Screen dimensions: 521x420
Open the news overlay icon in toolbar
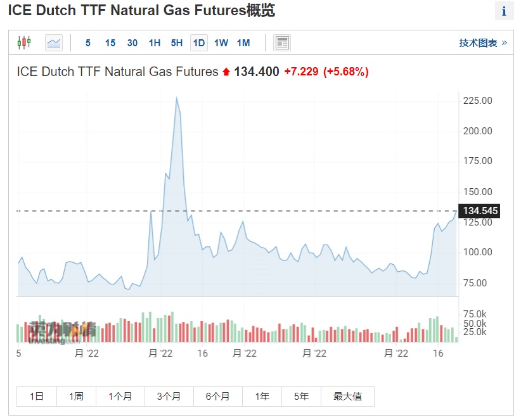[282, 43]
